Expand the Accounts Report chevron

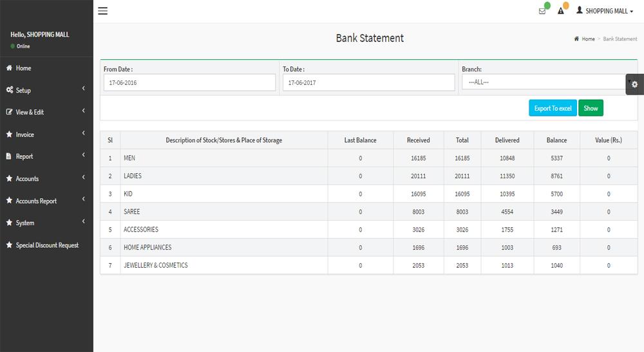tap(83, 199)
